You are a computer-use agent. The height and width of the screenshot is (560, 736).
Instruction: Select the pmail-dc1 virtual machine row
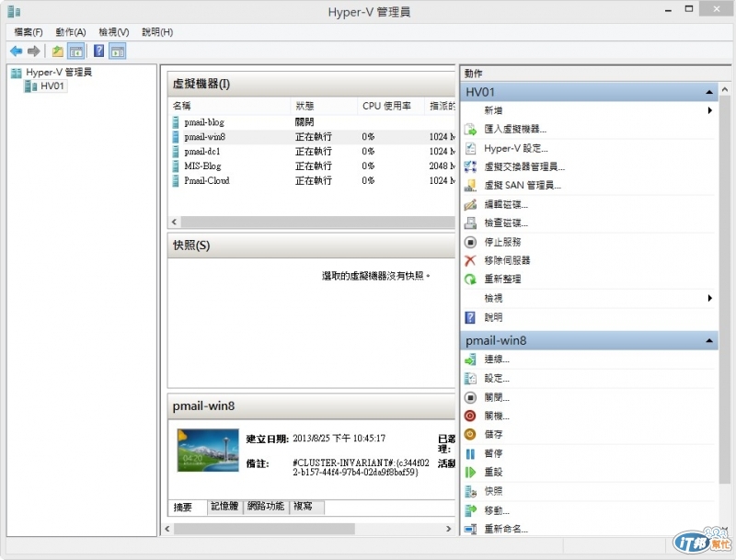(x=311, y=151)
